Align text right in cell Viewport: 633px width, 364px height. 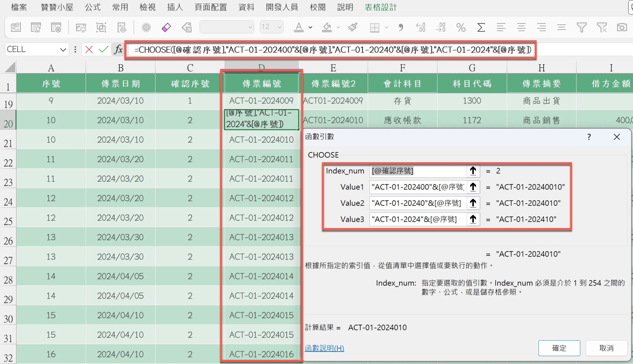pyautogui.click(x=542, y=28)
